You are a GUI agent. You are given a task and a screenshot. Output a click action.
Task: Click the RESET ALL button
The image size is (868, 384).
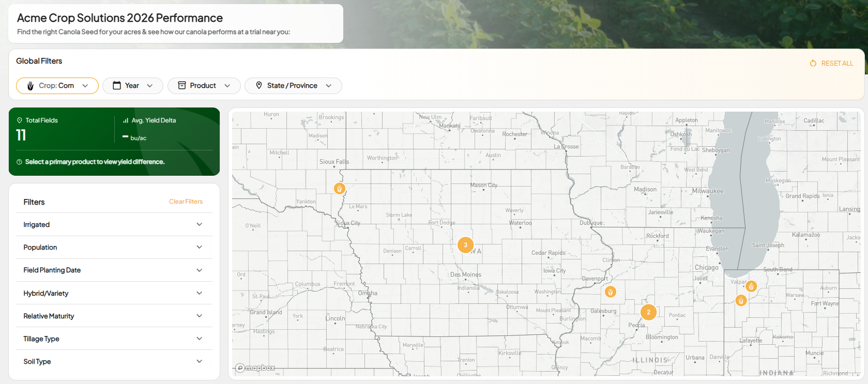[831, 63]
